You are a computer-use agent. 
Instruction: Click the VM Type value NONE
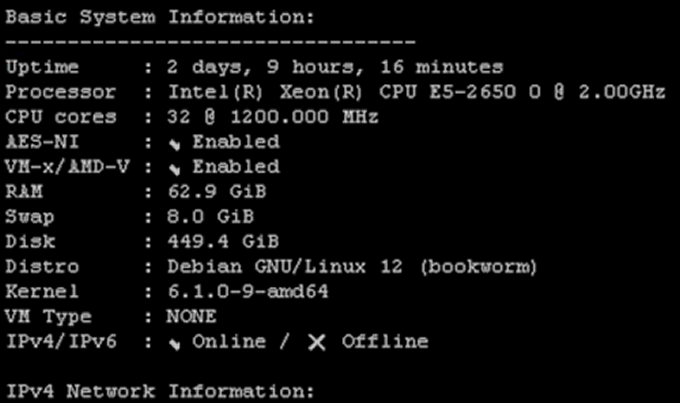191,317
